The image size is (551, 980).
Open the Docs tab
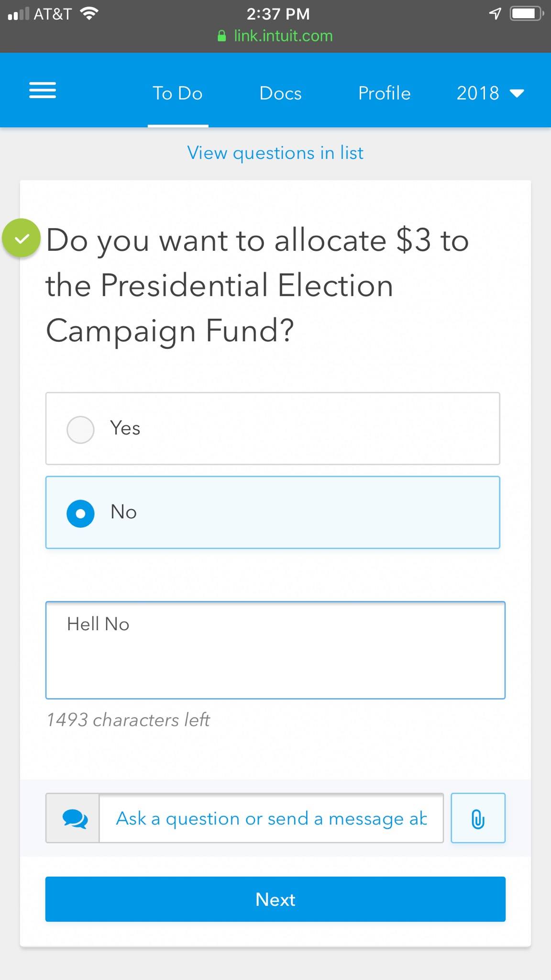(x=280, y=93)
